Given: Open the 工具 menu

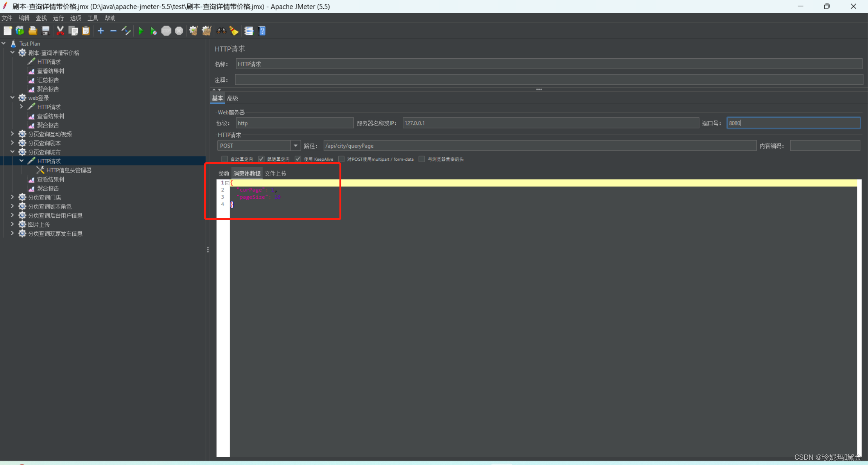Looking at the screenshot, I should 93,18.
